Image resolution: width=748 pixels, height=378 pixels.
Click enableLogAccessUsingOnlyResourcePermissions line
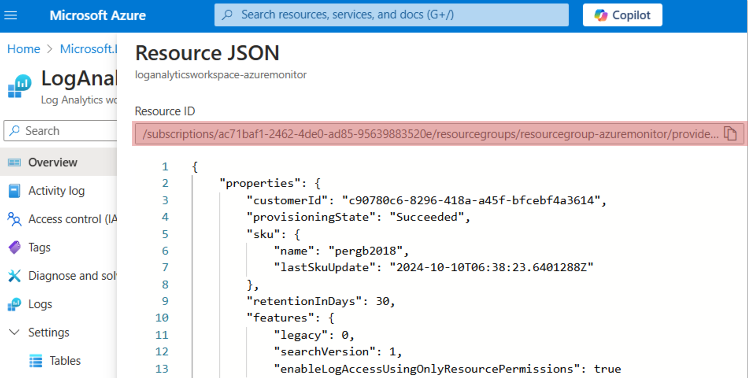click(447, 369)
